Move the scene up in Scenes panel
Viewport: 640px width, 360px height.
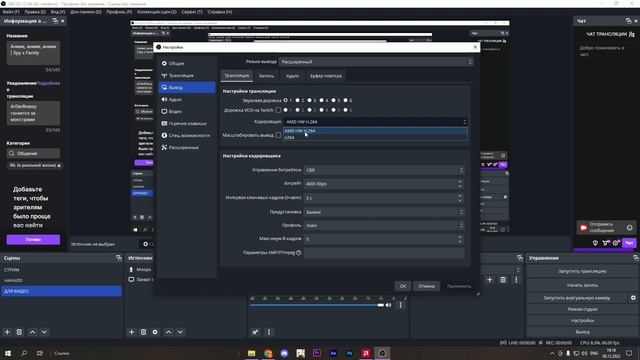tap(33, 332)
